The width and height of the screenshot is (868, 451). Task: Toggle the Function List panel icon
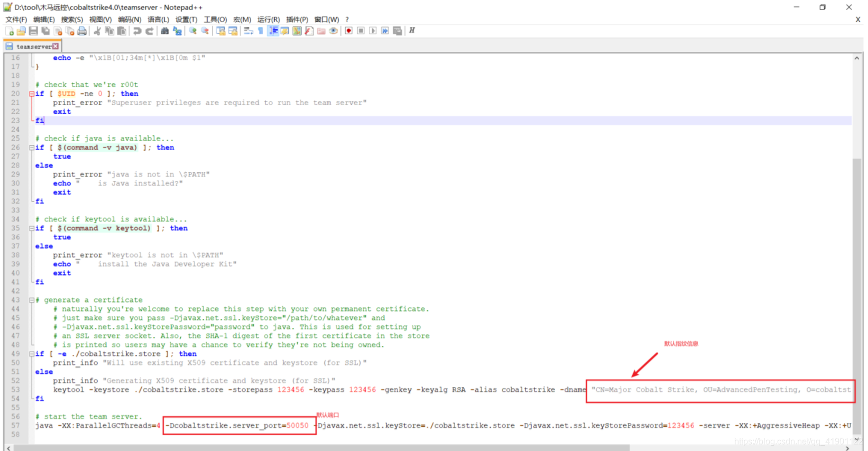309,31
